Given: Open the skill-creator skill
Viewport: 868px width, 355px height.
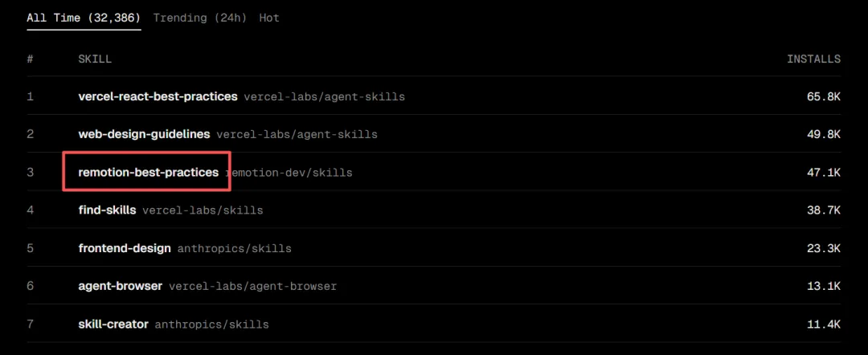Looking at the screenshot, I should [x=113, y=324].
